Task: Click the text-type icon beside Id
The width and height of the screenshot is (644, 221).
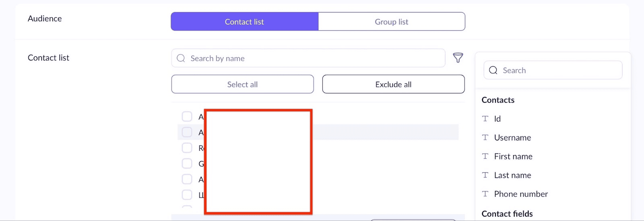Action: point(485,119)
